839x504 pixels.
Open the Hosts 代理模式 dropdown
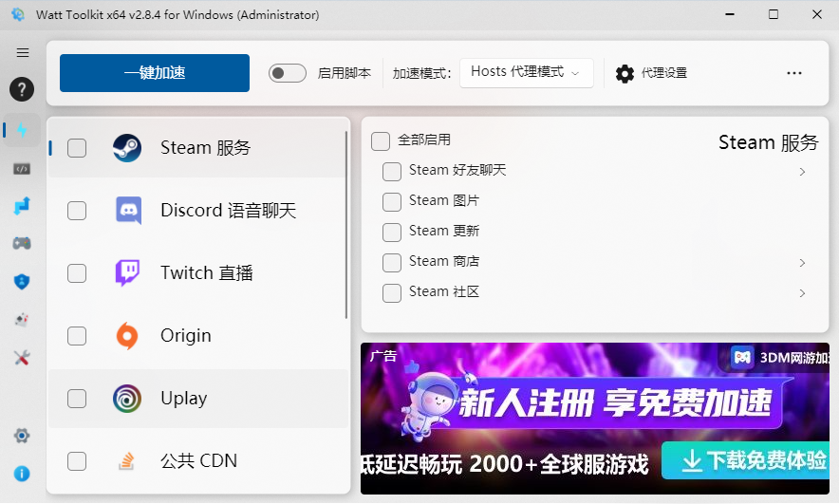(x=527, y=72)
